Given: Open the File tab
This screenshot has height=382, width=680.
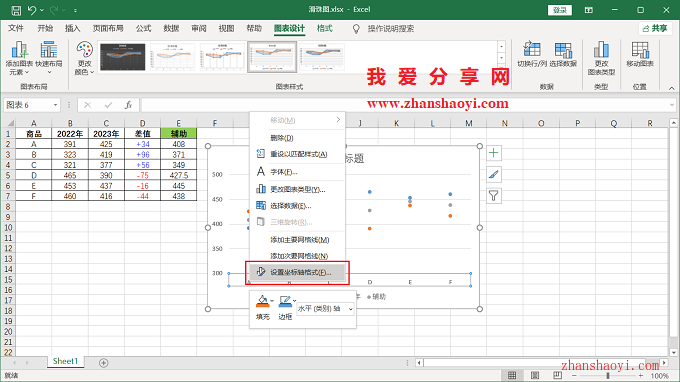Looking at the screenshot, I should (16, 29).
